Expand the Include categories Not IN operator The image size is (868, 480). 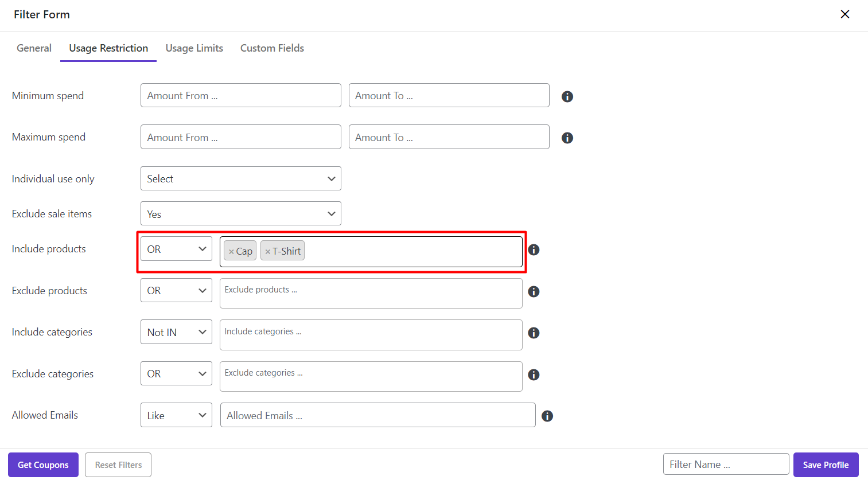pos(176,332)
